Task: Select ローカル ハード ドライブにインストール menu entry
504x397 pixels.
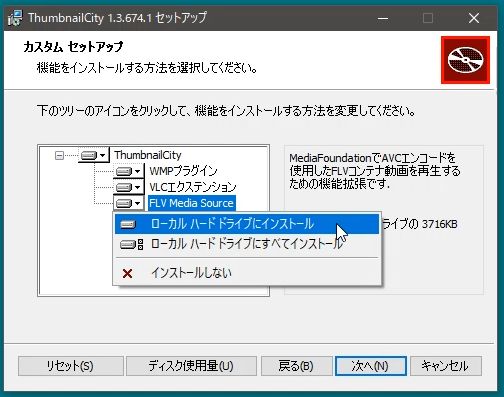Action: 247,224
